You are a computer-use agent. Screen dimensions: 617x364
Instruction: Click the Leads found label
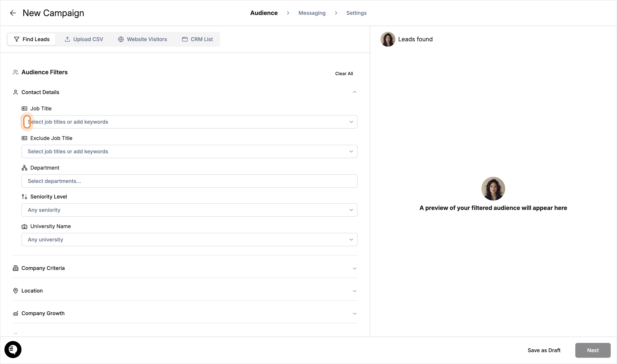415,39
